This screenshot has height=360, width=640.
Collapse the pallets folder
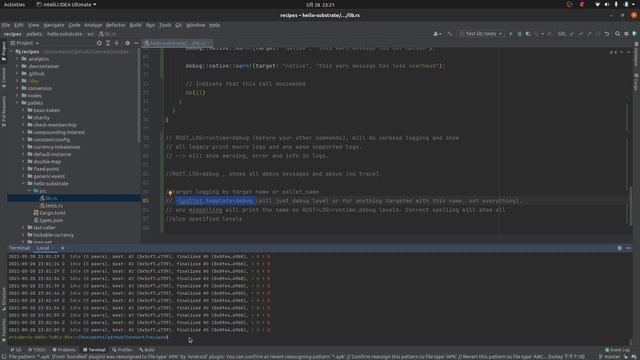18,103
